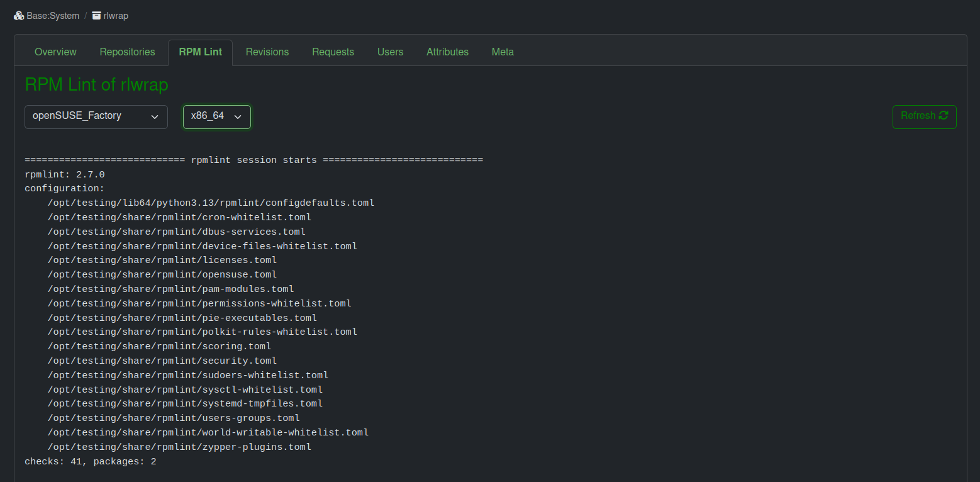Open the Attributes tab
Viewport: 980px width, 482px height.
pos(447,52)
